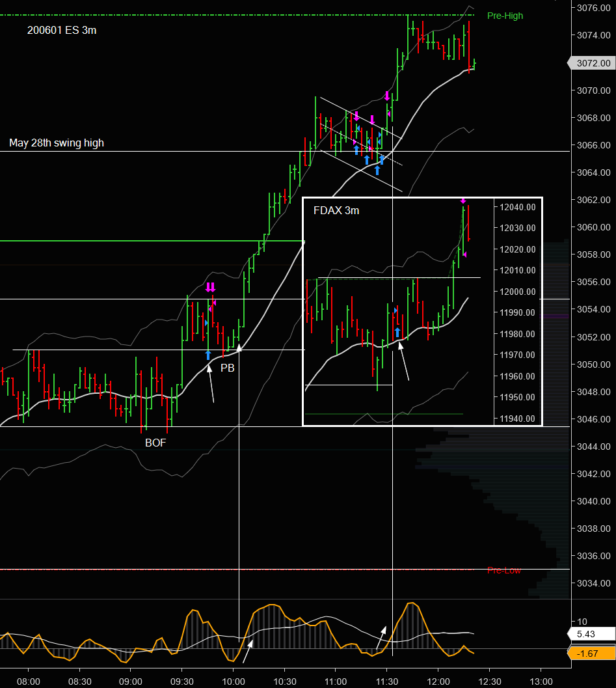616x688 pixels.
Task: Click FDAX inset price label 12020.00
Action: click(x=517, y=249)
